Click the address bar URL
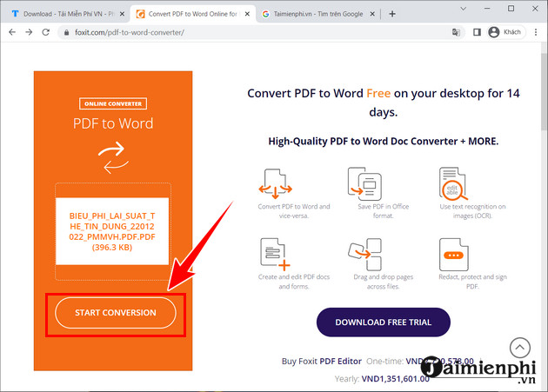This screenshot has width=548, height=392. 130,32
